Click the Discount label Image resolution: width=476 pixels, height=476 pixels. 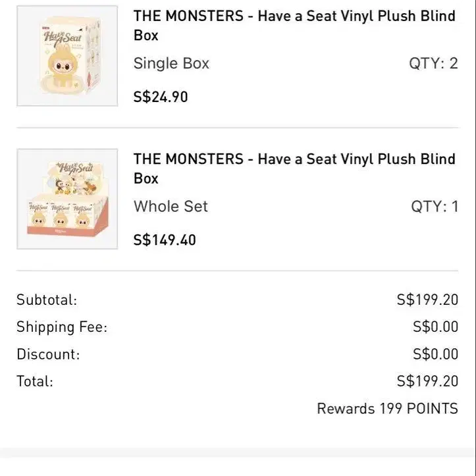[48, 354]
